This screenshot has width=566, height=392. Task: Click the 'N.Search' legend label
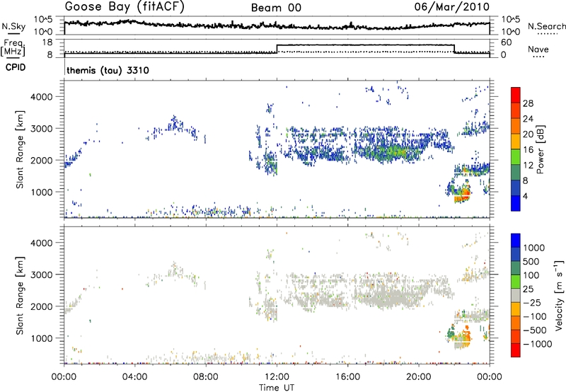547,26
